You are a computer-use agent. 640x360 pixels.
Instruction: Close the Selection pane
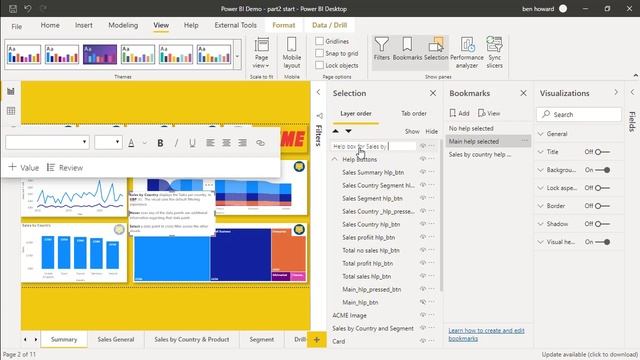coord(433,93)
